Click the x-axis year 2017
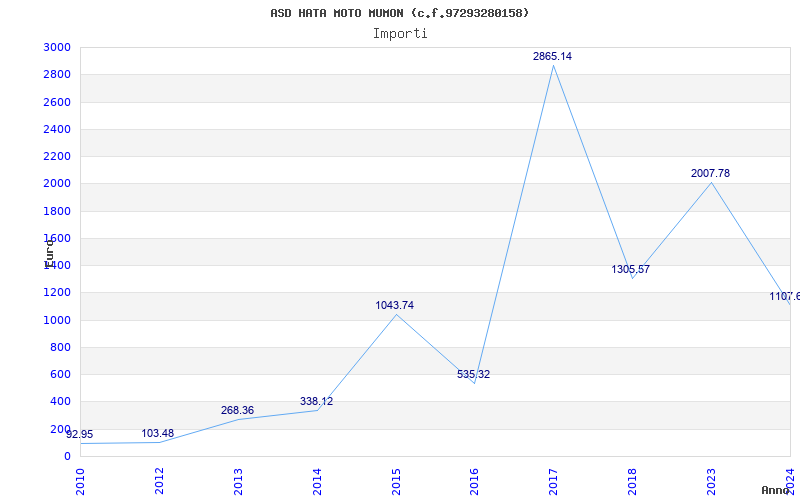The image size is (800, 500). pyautogui.click(x=554, y=481)
